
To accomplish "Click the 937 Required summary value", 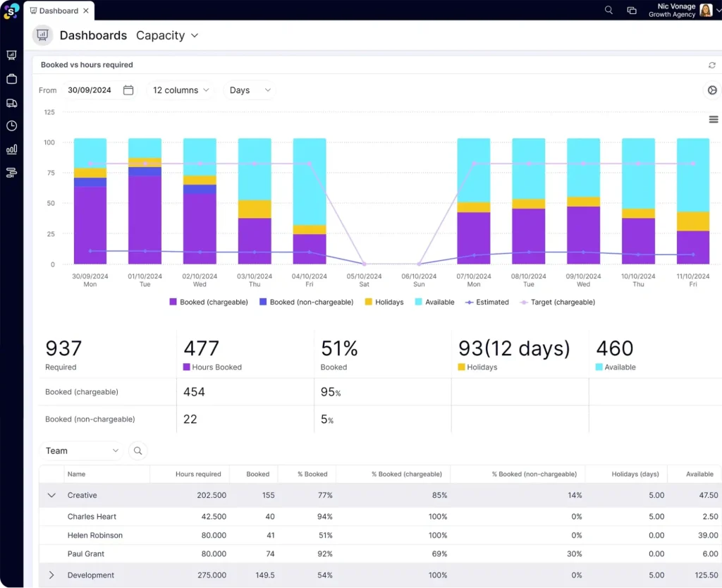I will click(x=63, y=348).
